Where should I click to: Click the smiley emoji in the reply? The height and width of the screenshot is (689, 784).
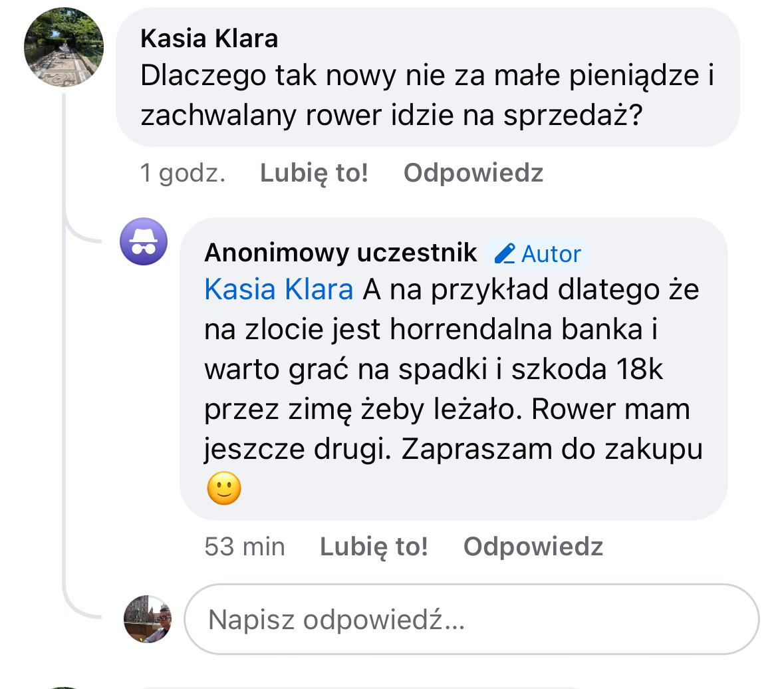click(x=224, y=489)
